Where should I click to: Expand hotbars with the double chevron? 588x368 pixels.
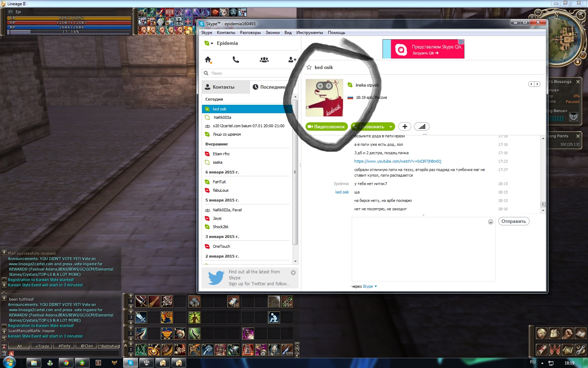click(125, 346)
